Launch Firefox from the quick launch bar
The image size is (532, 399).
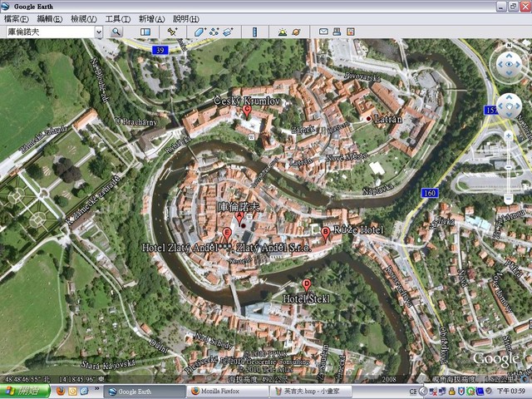61,392
